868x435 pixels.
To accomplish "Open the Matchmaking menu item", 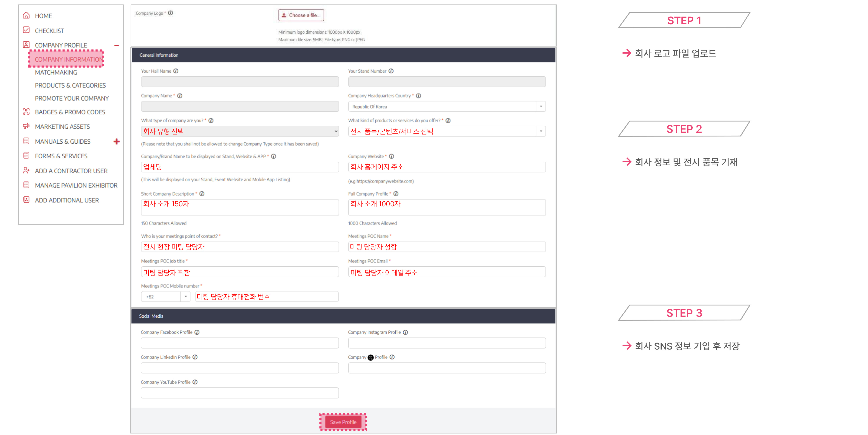I will 56,72.
